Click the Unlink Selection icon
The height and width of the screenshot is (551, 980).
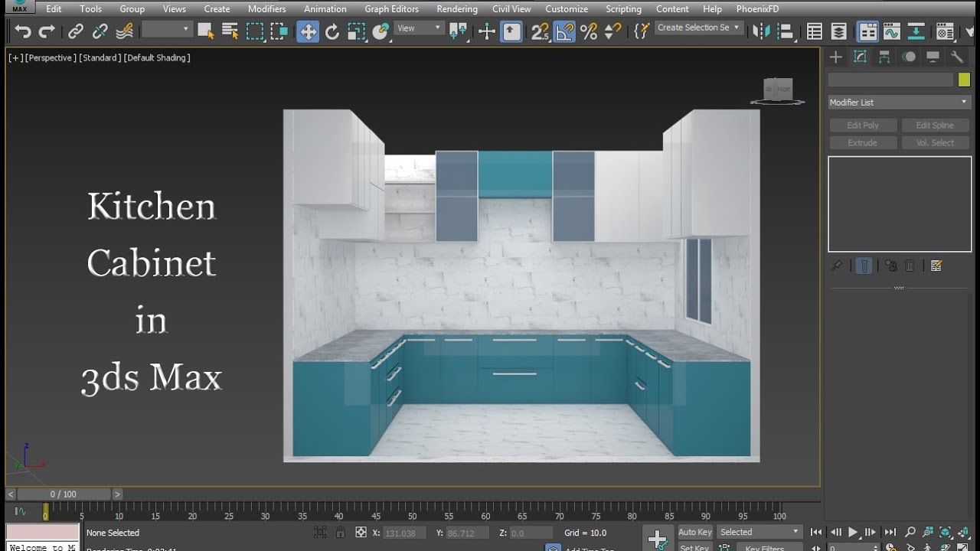pyautogui.click(x=100, y=31)
